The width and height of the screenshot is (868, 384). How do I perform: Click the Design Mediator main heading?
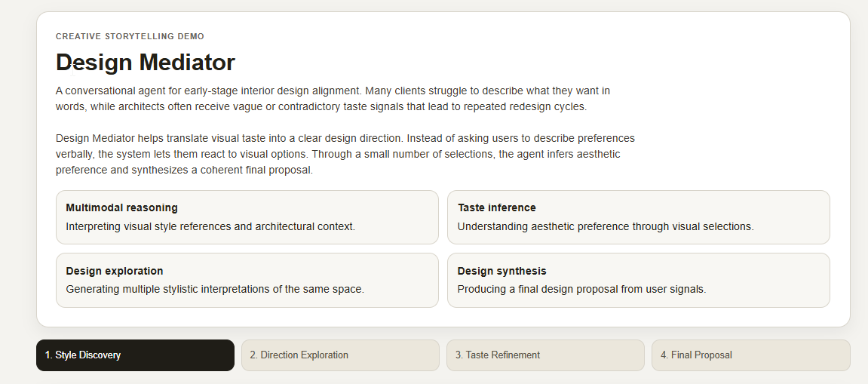tap(146, 62)
